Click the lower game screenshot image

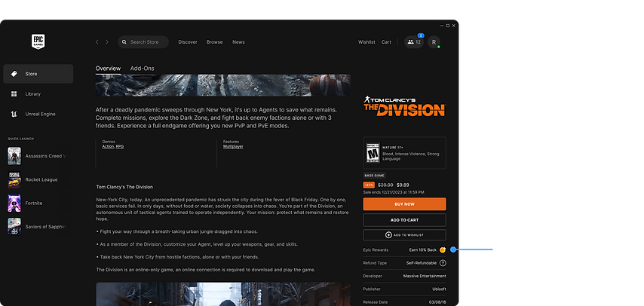point(223,294)
